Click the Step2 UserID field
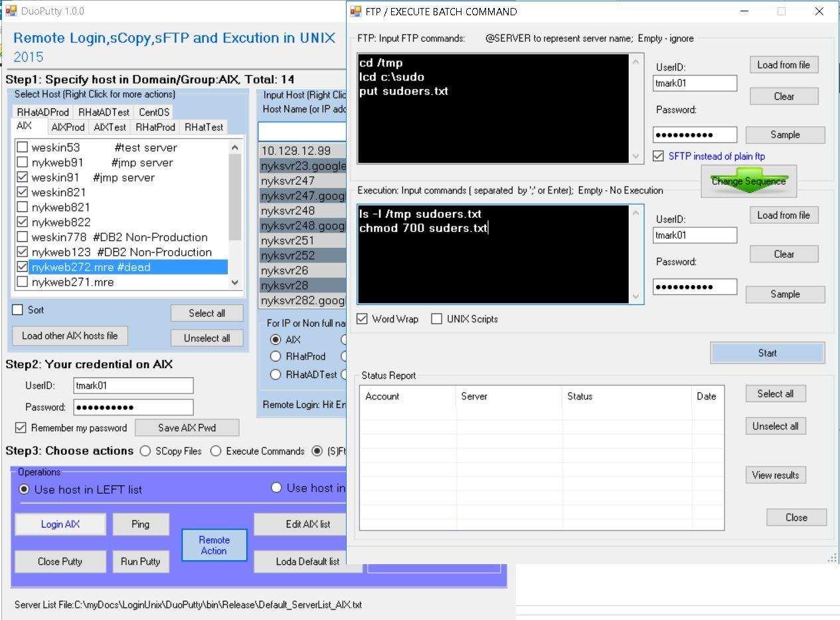This screenshot has height=620, width=840. pos(133,385)
